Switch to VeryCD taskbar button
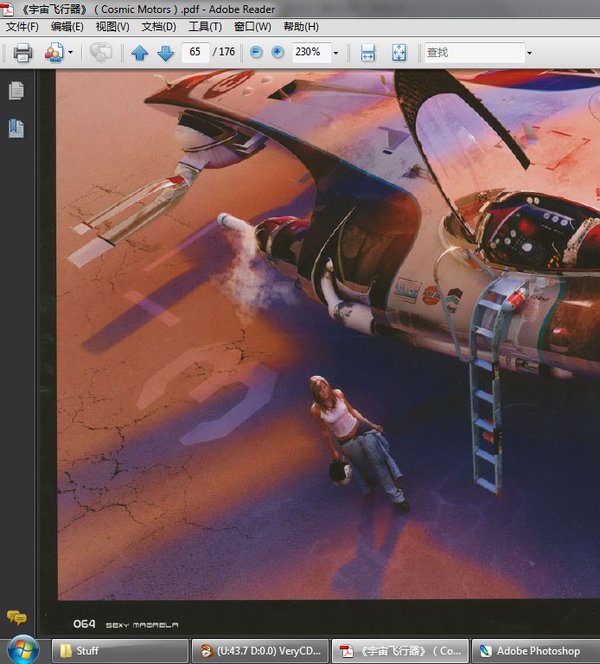This screenshot has width=600, height=664. pyautogui.click(x=260, y=651)
